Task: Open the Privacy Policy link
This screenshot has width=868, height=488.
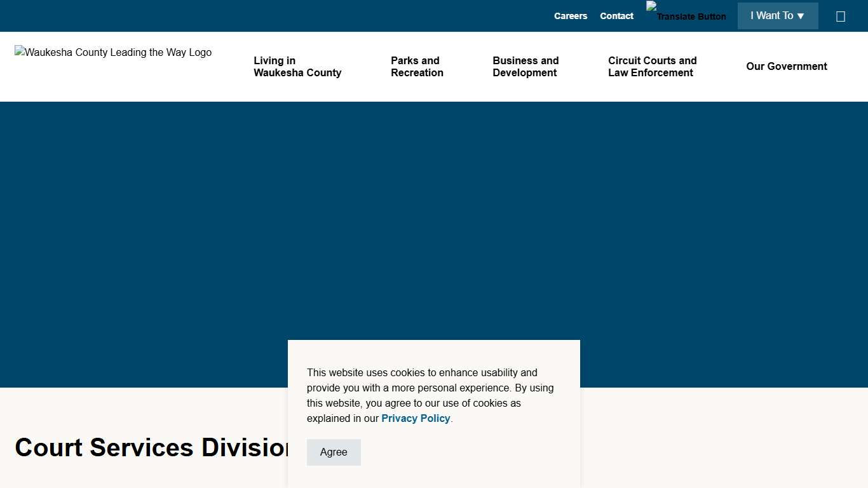Action: 416,418
